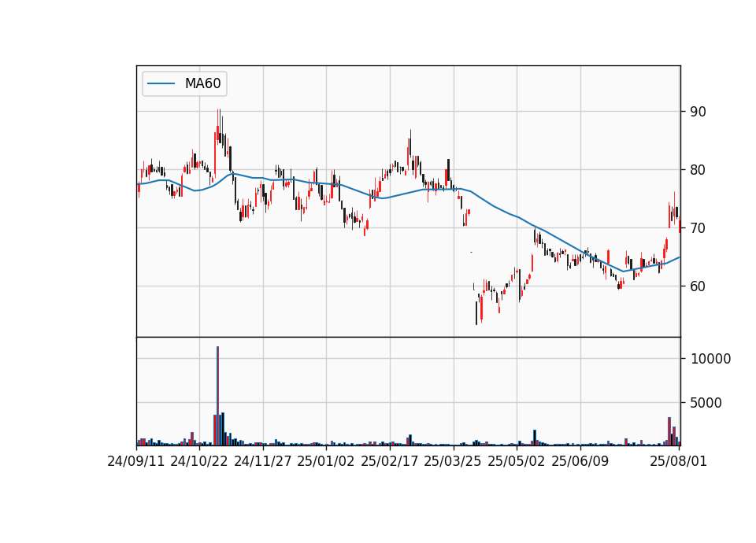Click the price axis label 60
The width and height of the screenshot is (756, 543).
pos(699,286)
